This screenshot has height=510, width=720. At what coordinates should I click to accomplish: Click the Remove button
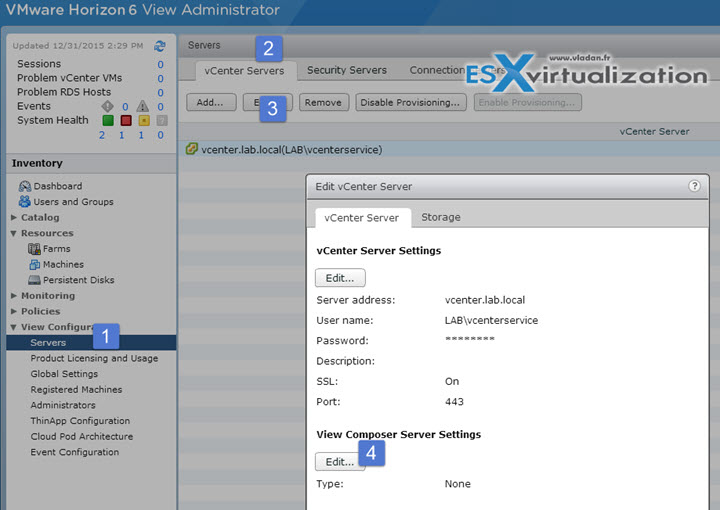click(x=323, y=102)
